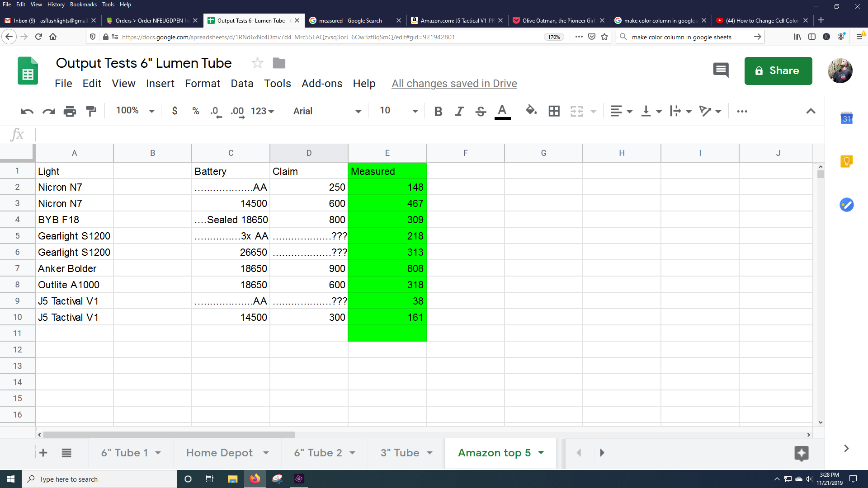Click the paint format roller icon

(91, 111)
